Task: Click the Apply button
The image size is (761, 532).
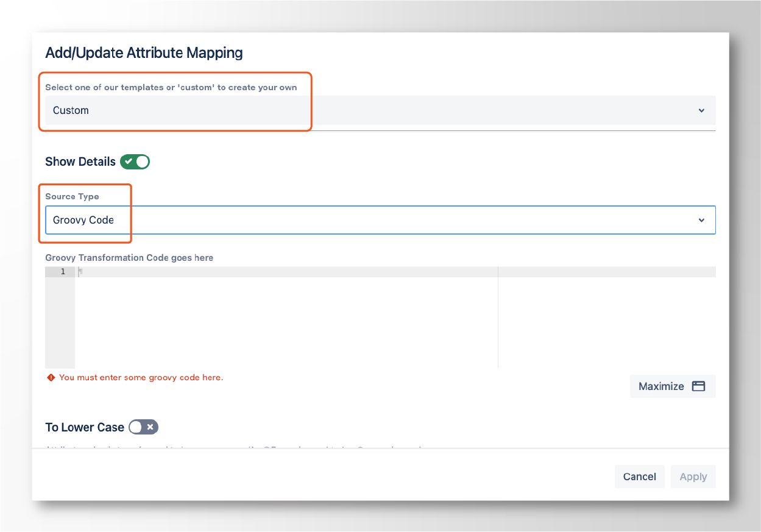Action: (x=693, y=477)
